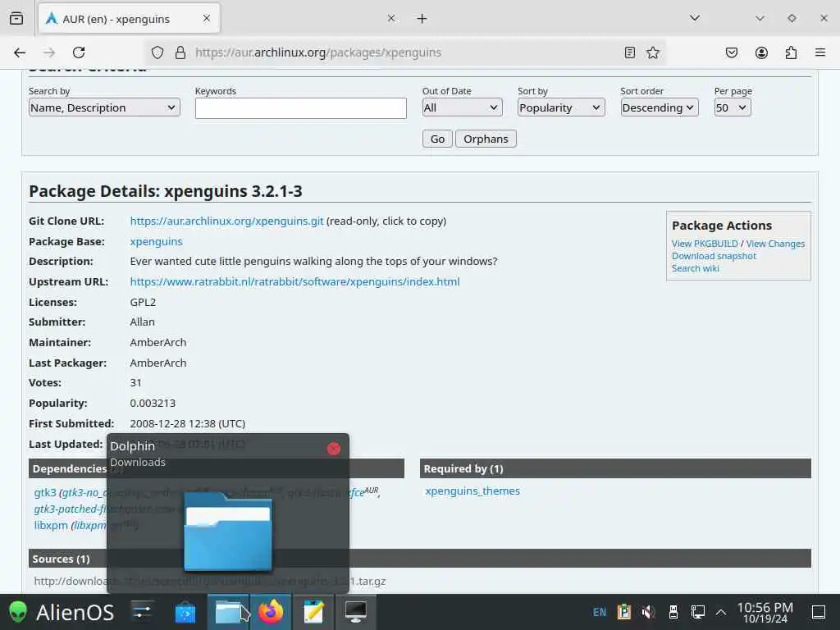Viewport: 840px width, 630px height.
Task: Expand hidden system tray icons arrow
Action: (x=721, y=612)
